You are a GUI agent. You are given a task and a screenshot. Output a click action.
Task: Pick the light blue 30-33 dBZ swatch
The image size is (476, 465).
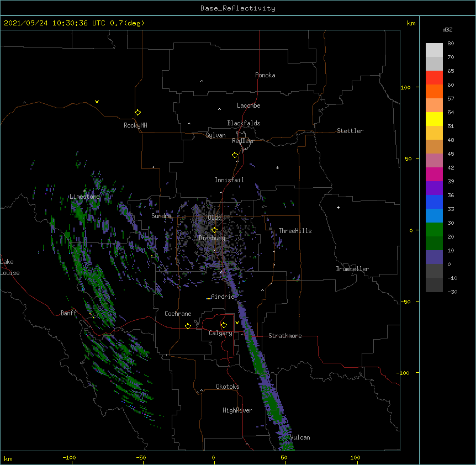[434, 216]
